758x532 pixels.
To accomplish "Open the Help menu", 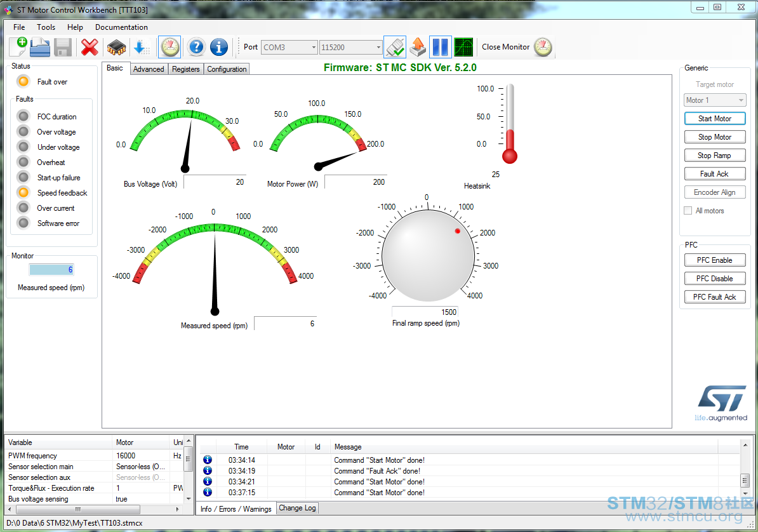I will 75,27.
